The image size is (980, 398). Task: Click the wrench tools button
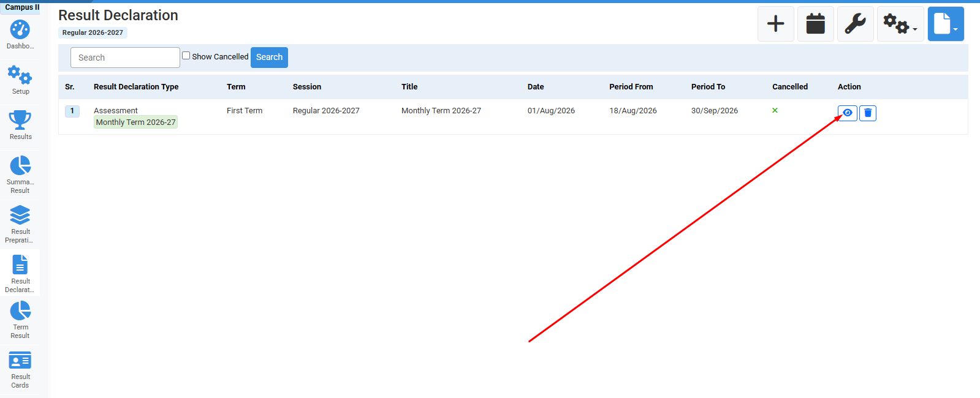[856, 24]
